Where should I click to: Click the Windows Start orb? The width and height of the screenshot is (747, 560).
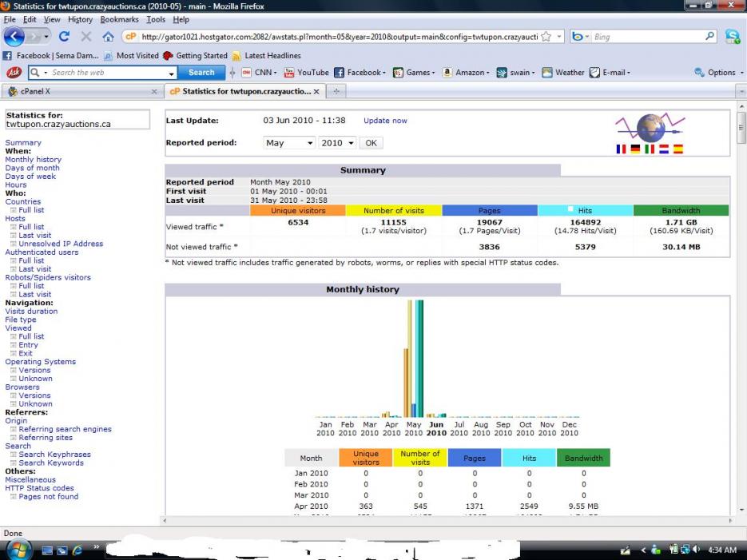click(x=18, y=550)
